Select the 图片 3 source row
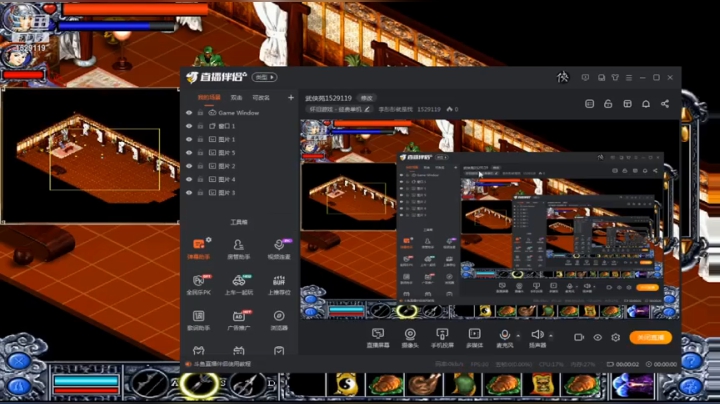This screenshot has width=720, height=404. (x=239, y=192)
